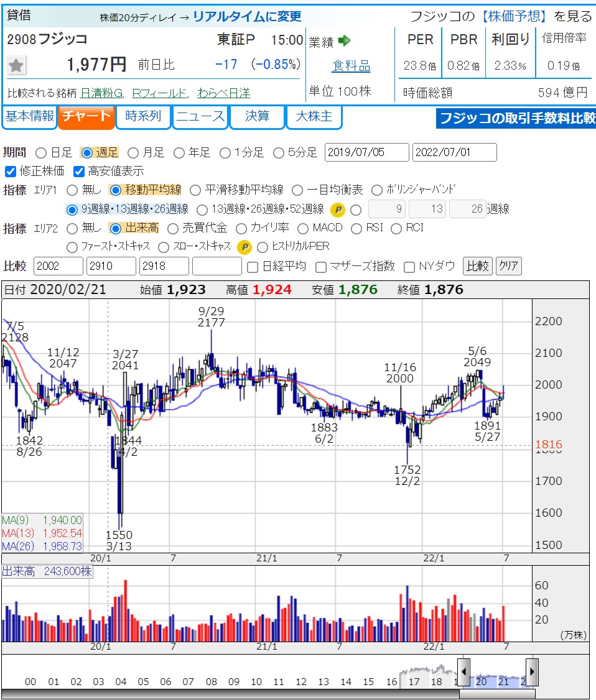
Task: Click the left handle of the range selector
Action: pyautogui.click(x=463, y=672)
